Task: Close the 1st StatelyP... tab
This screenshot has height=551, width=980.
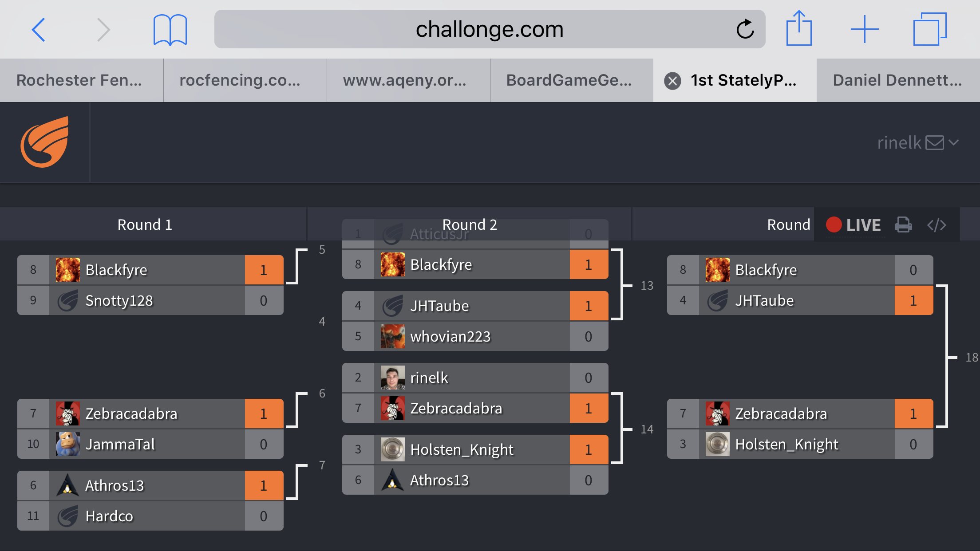Action: click(672, 81)
